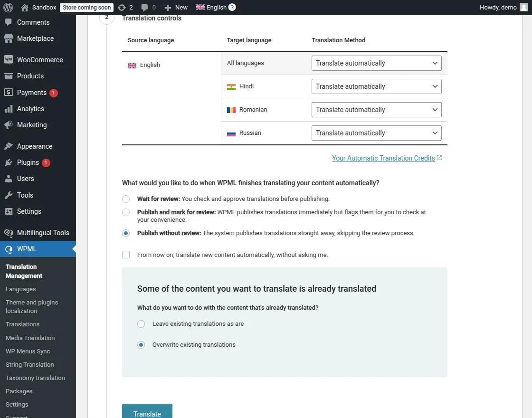Click the Analytics chart icon in sidebar
This screenshot has width=532, height=418.
click(x=9, y=108)
